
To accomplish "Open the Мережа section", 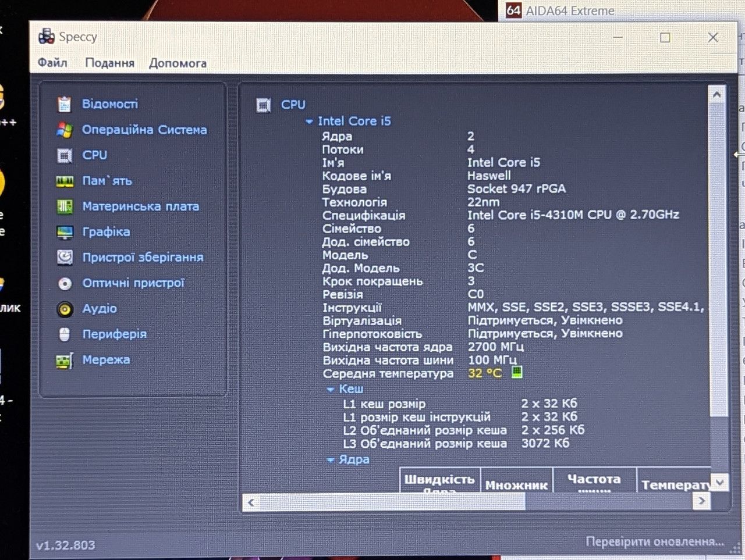I will point(106,360).
